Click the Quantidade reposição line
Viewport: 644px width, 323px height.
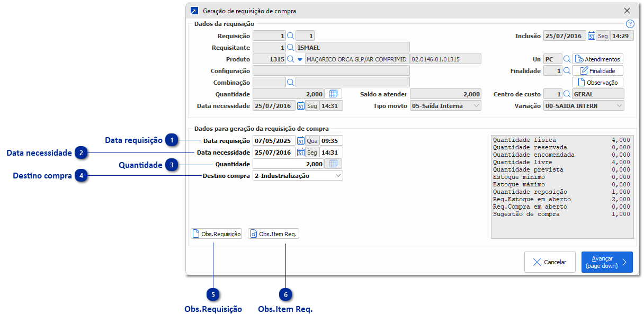[x=561, y=192]
